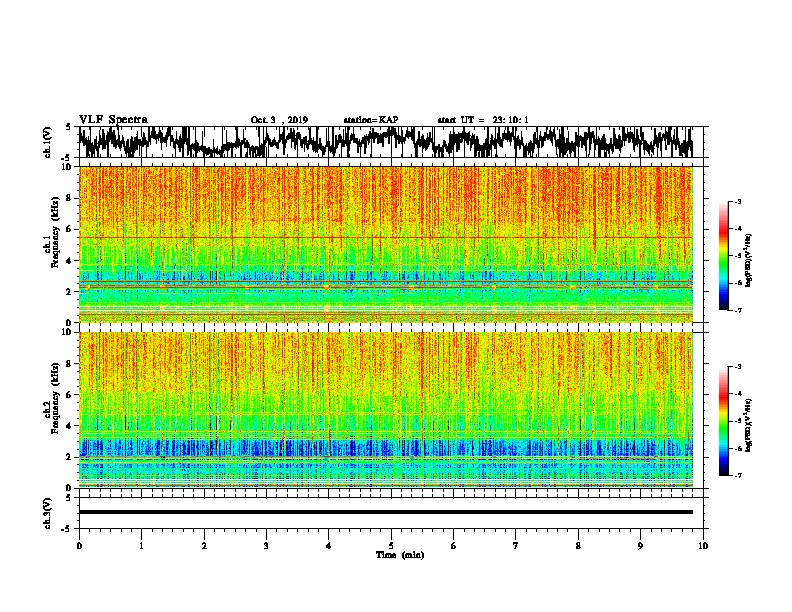Click the 'ch.3(V)' axis label
792x612 pixels.
point(47,513)
